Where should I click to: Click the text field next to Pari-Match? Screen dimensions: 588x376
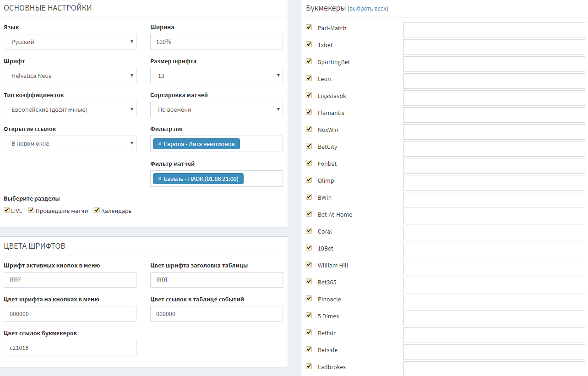pos(494,30)
